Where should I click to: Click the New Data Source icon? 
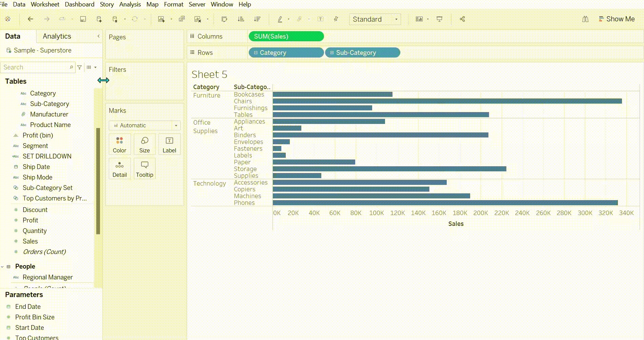click(99, 19)
